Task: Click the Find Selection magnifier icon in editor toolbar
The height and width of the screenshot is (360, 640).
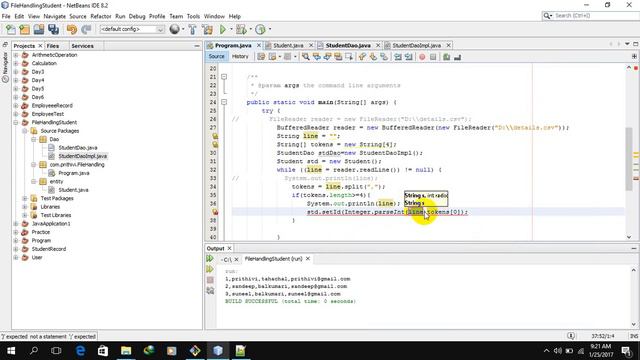Action: coord(306,57)
